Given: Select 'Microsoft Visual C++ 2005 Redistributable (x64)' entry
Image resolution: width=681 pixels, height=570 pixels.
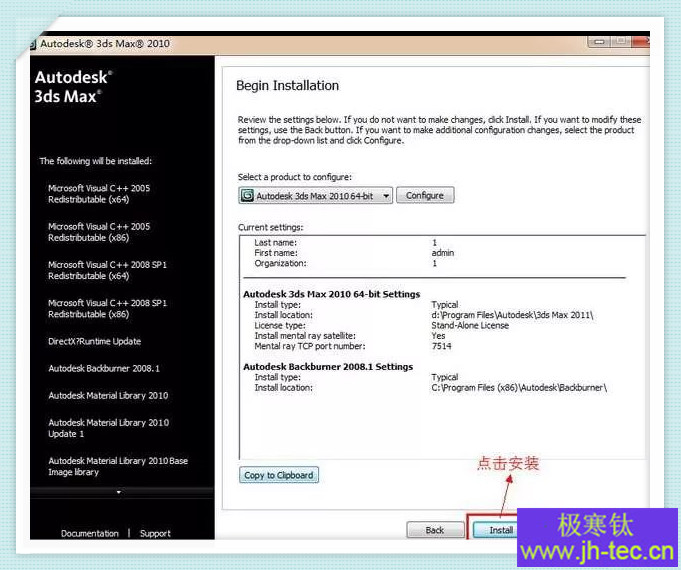Looking at the screenshot, I should [99, 194].
